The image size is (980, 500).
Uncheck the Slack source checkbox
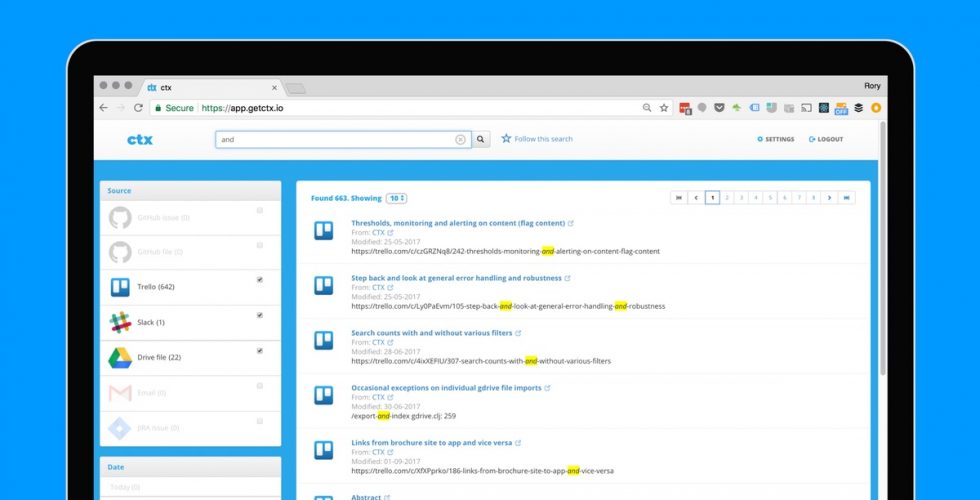point(260,316)
